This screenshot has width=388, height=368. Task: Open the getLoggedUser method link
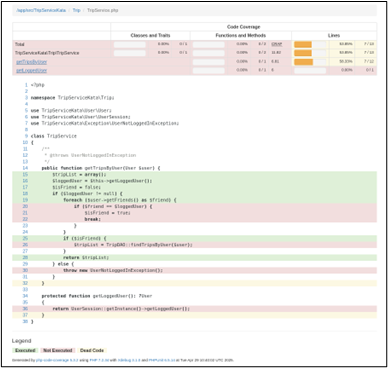(32, 71)
